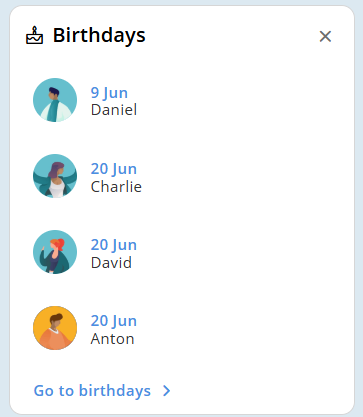Close the Birthdays panel

[x=325, y=36]
